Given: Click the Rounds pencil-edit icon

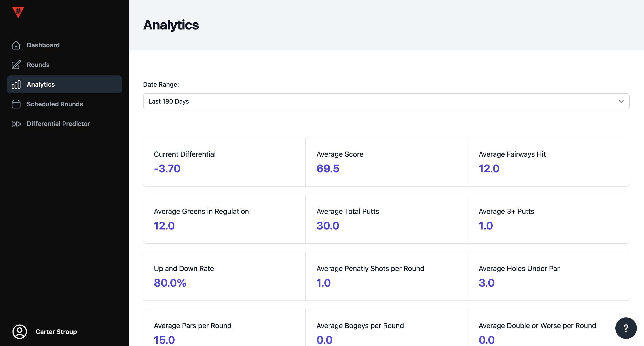Looking at the screenshot, I should (x=16, y=65).
